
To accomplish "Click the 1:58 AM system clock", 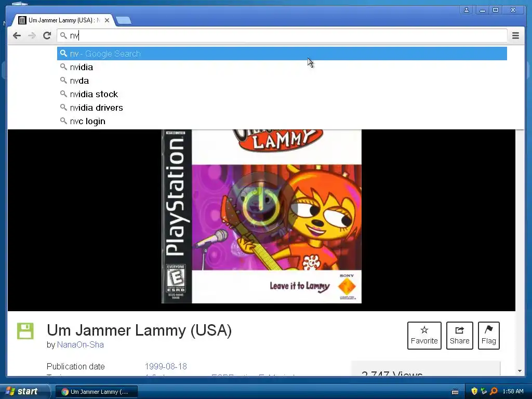I will pos(513,392).
